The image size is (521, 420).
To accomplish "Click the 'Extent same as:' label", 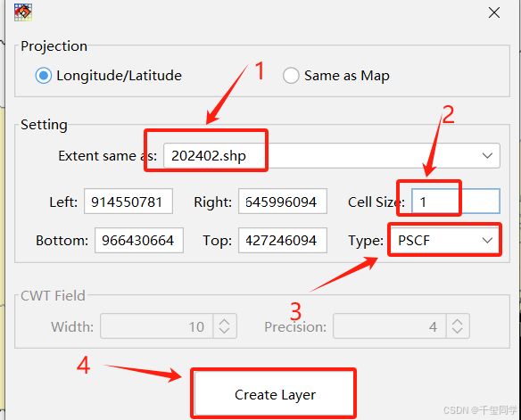I will click(108, 156).
